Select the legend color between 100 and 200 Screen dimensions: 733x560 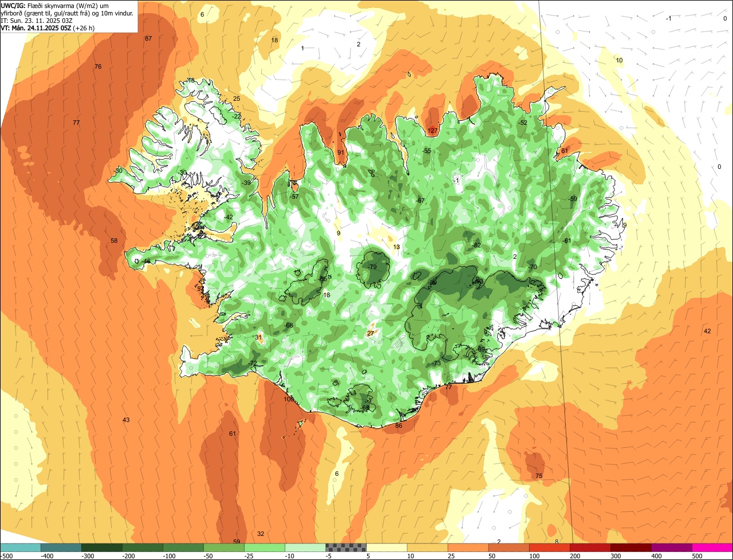coord(549,547)
